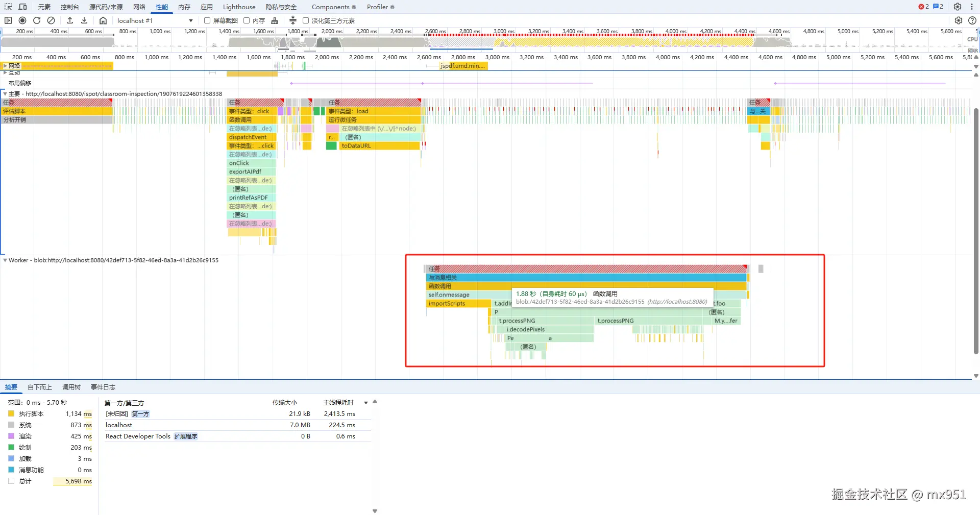Activate the inspect element picker icon
This screenshot has width=980, height=515.
pyautogui.click(x=8, y=7)
